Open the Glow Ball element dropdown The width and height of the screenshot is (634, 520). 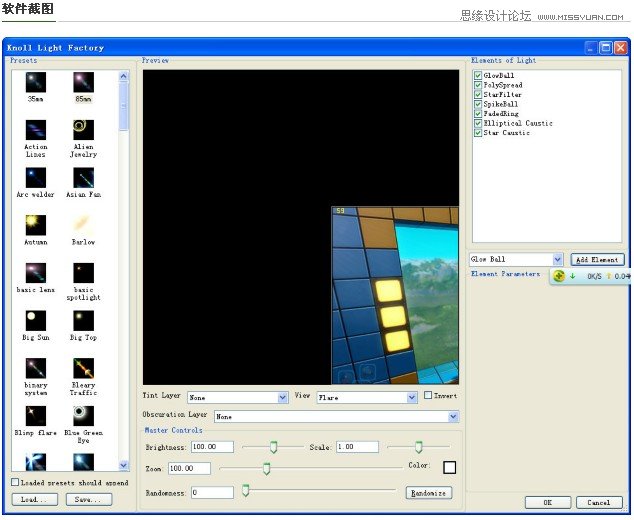516,259
